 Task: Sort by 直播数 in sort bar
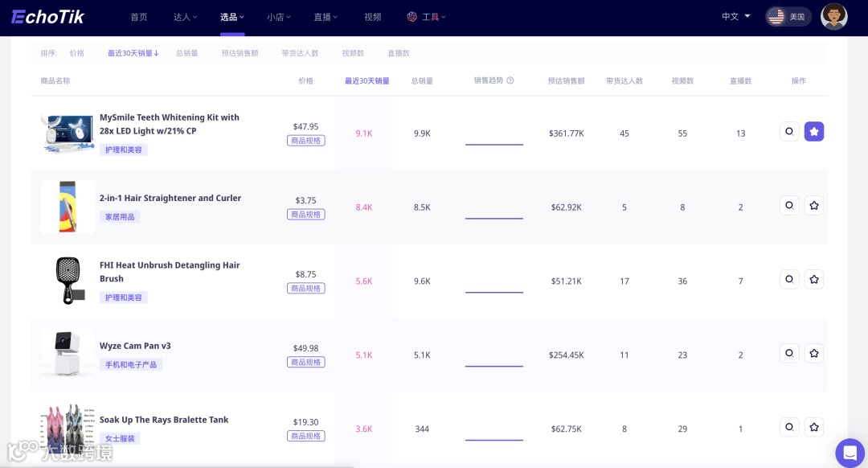pyautogui.click(x=399, y=53)
